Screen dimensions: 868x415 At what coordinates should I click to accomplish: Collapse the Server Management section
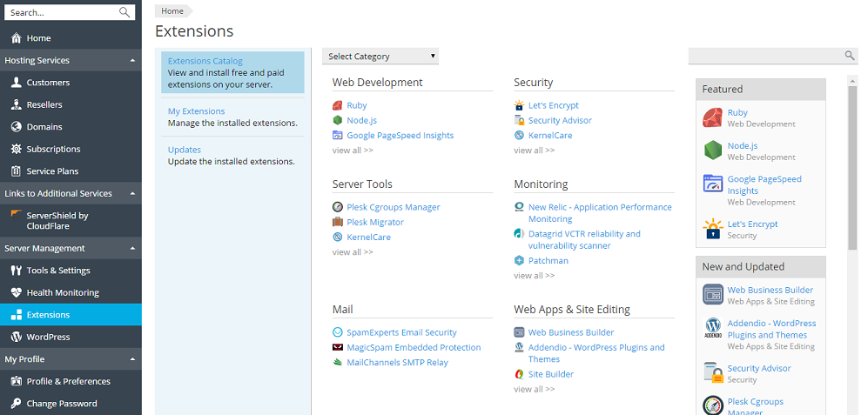coord(132,249)
